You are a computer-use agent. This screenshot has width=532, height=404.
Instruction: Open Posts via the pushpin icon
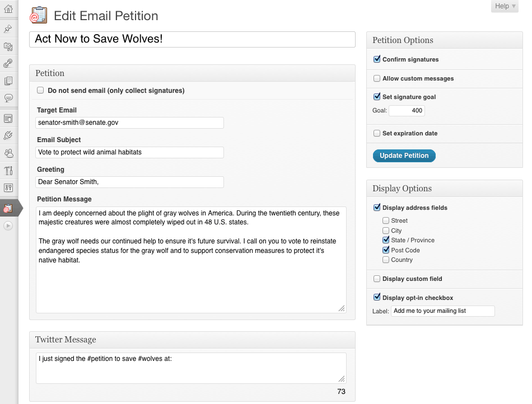click(8, 29)
